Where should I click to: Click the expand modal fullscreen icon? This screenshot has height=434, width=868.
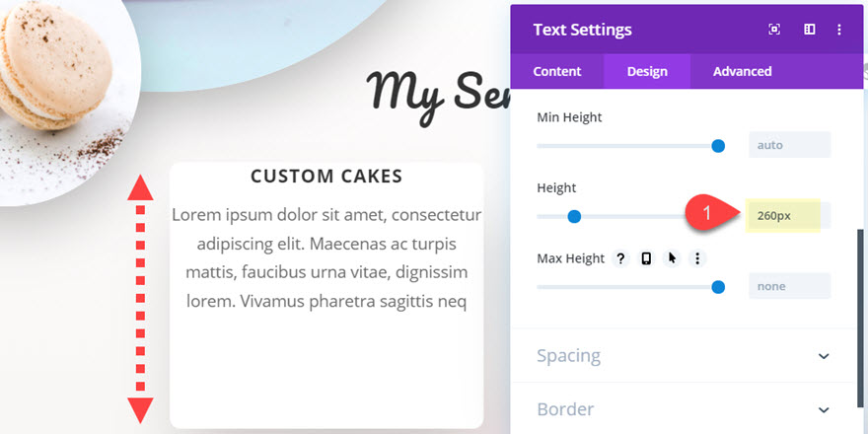pyautogui.click(x=774, y=30)
